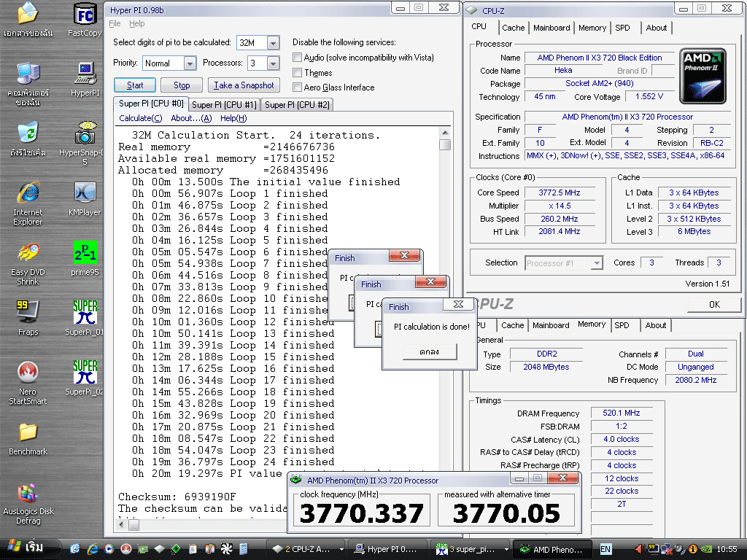Switch to Super PI [CPU #1] tab
The image size is (747, 560).
click(224, 105)
